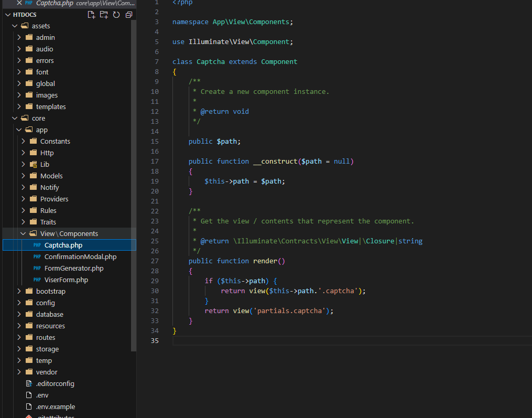Expand the images folder chevron

pos(19,95)
